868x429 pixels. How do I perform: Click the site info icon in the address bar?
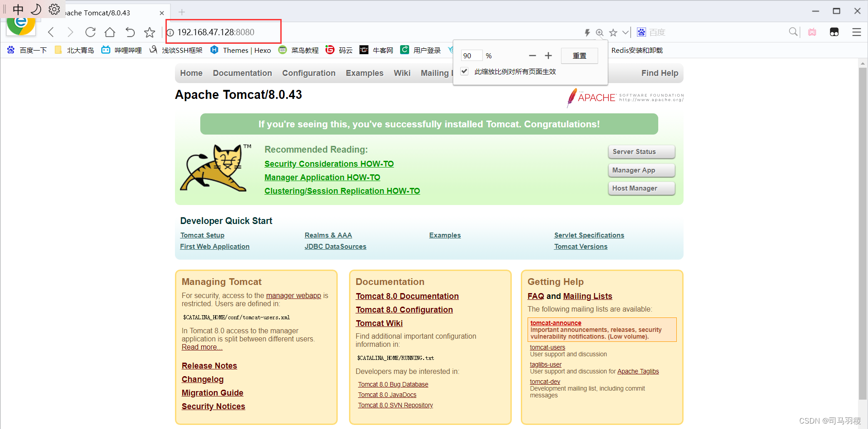171,33
